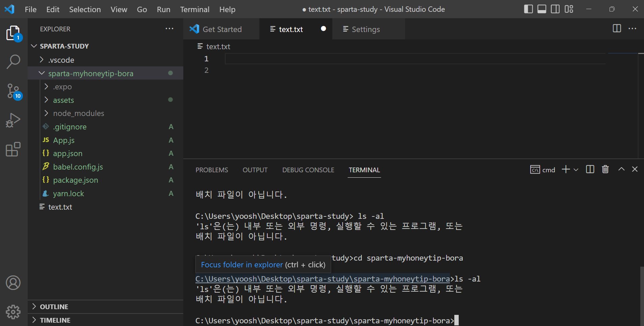
Task: Open app.json file
Action: 105,153
